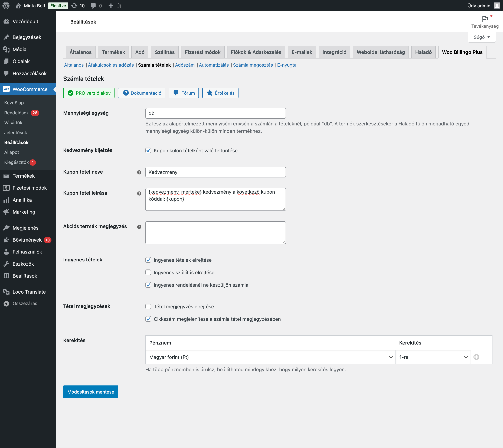Click Fizetési módok dollar icon
The image size is (503, 448).
coord(6,188)
